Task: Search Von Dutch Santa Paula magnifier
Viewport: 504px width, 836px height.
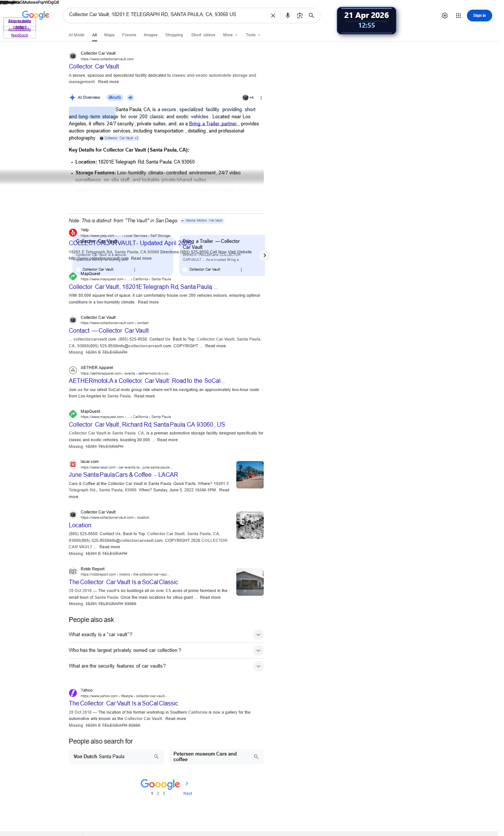Action: click(156, 757)
